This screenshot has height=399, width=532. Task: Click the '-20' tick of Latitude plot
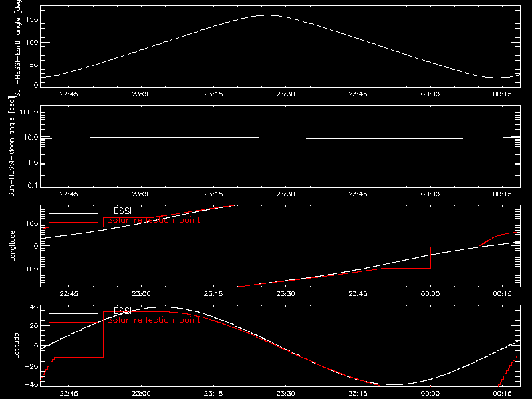pos(31,366)
